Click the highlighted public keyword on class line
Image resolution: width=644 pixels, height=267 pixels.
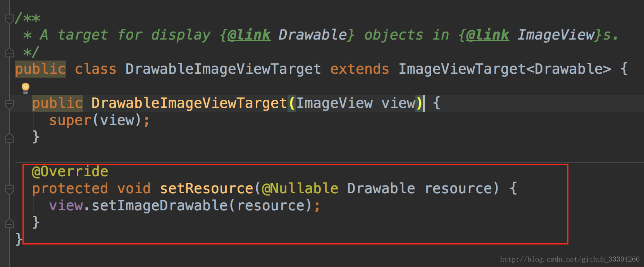tap(40, 69)
